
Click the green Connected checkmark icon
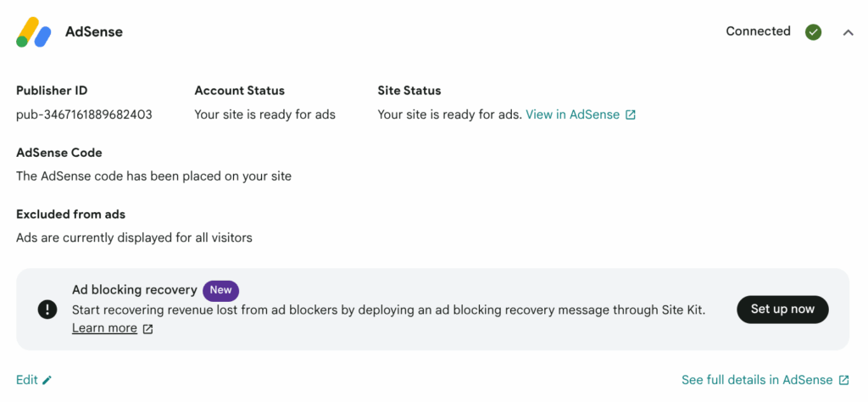[x=813, y=32]
